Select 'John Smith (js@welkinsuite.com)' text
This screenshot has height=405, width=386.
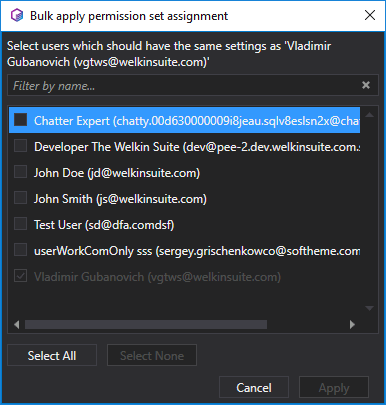(120, 199)
